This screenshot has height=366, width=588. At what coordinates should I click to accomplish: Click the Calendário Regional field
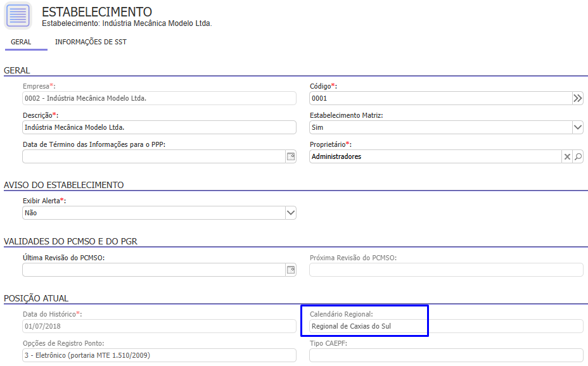click(445, 326)
